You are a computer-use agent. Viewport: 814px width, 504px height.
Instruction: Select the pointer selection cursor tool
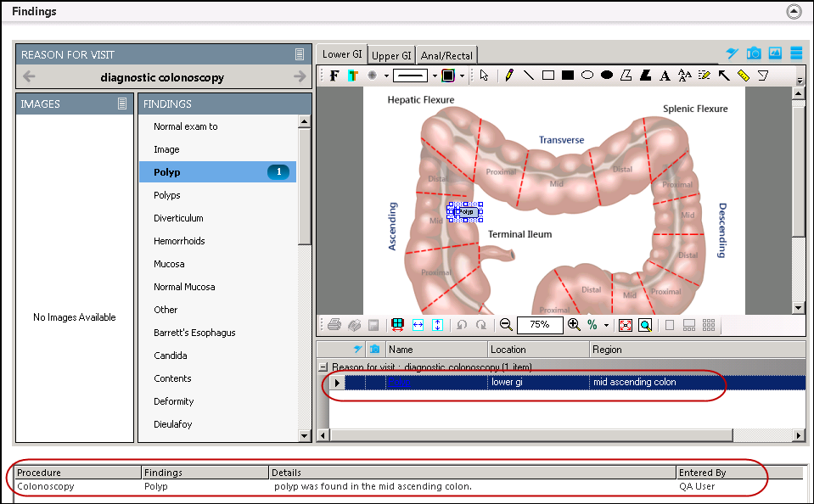[x=485, y=76]
